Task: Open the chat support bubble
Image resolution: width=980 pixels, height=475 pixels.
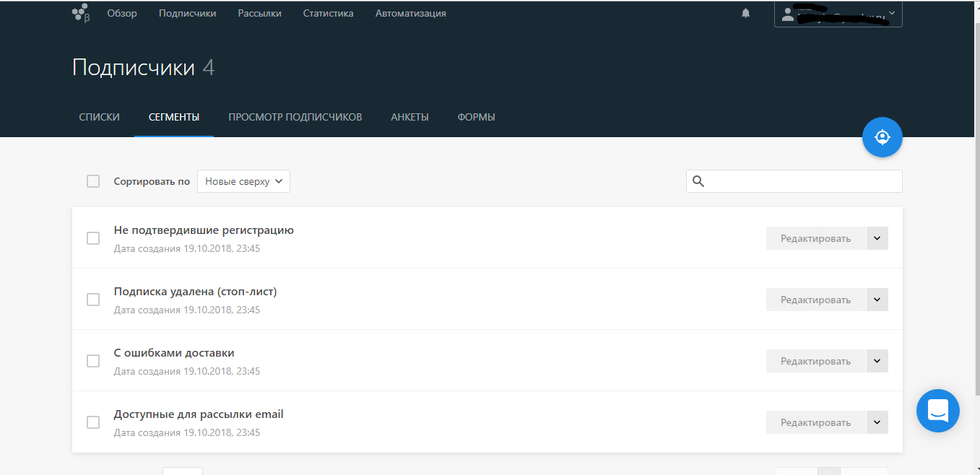Action: tap(937, 411)
